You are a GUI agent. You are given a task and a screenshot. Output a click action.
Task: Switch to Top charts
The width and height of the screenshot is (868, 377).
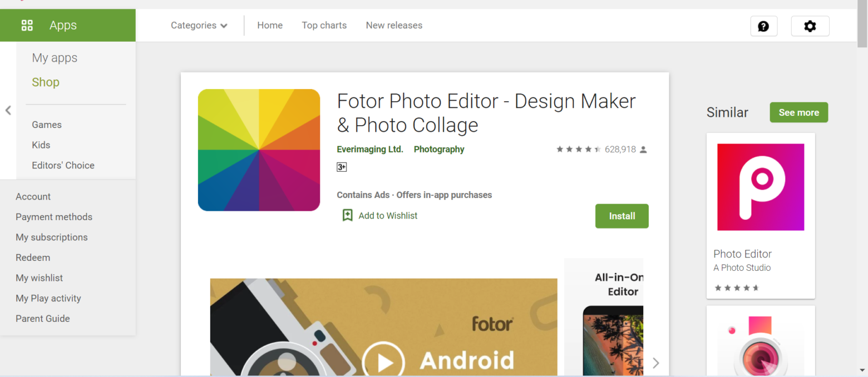[324, 25]
